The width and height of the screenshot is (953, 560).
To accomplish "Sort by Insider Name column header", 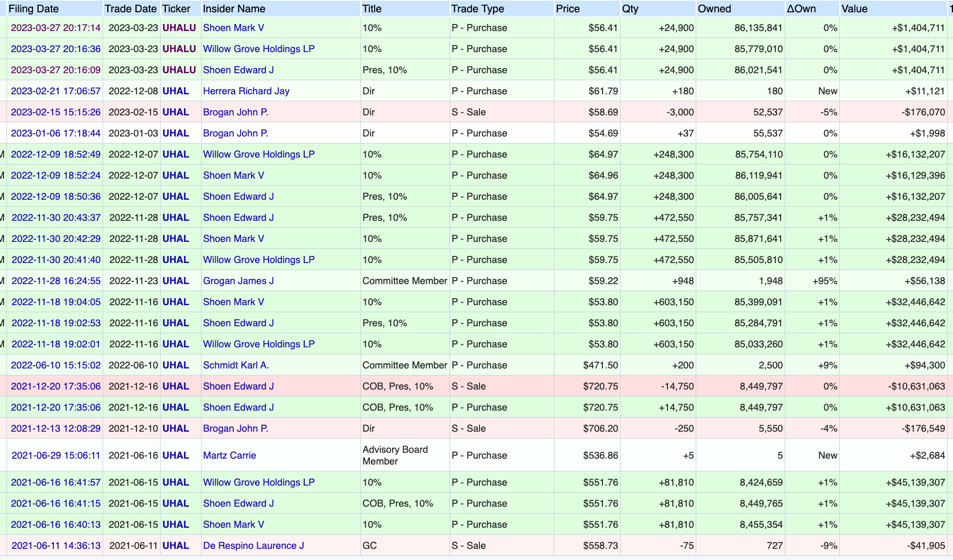I will tap(234, 9).
